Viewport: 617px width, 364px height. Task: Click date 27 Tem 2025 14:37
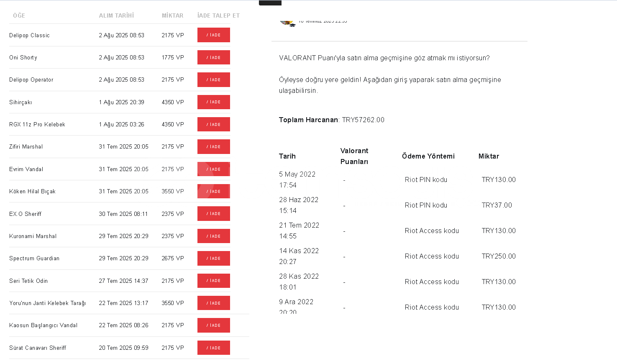(123, 281)
